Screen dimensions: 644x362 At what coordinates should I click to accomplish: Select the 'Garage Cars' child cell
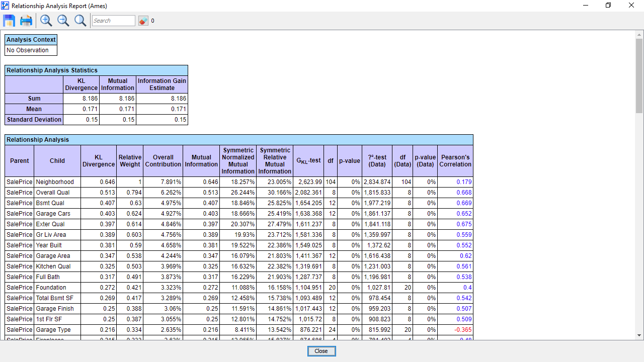coord(57,214)
